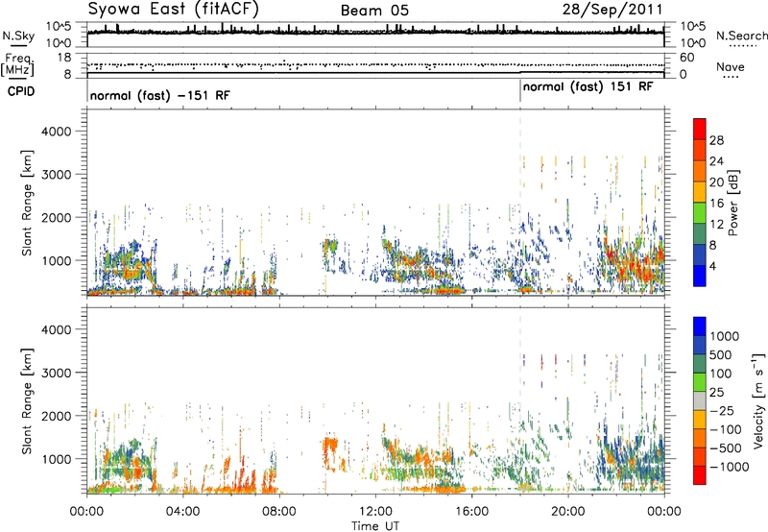Click the bright blue top Velocity colorbar segment
Viewport: 768px width, 532px height.
click(x=700, y=326)
